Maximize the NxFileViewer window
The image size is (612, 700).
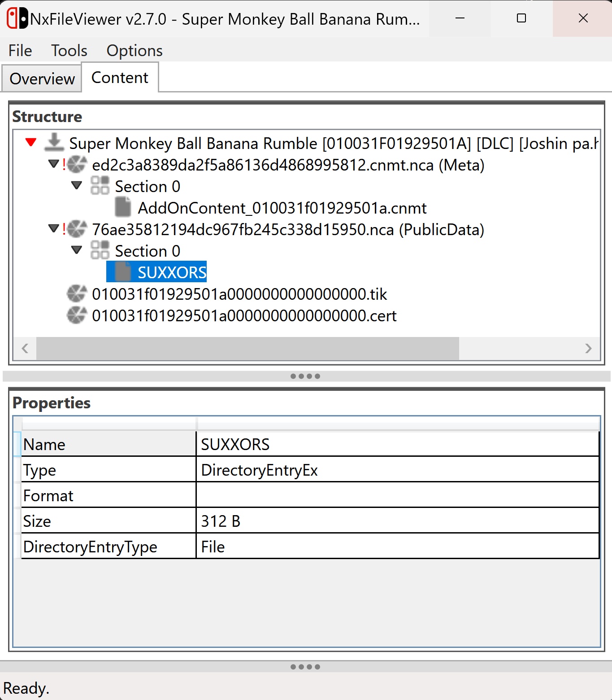[x=521, y=18]
